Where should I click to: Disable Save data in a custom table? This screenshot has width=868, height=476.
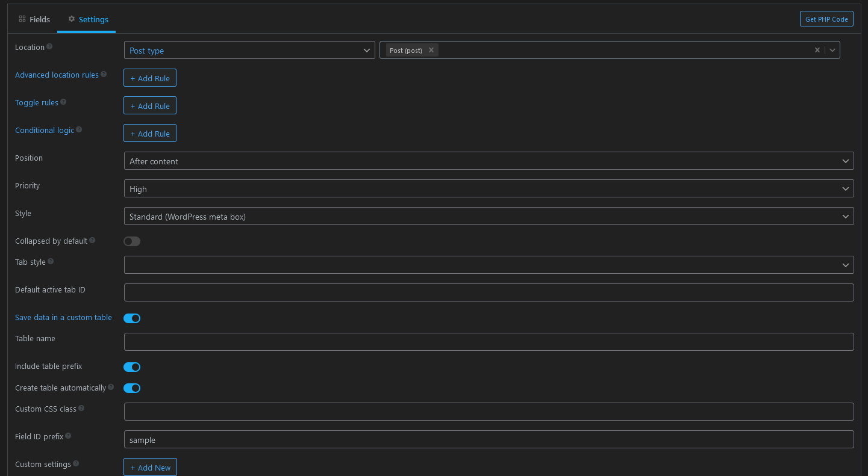tap(132, 318)
